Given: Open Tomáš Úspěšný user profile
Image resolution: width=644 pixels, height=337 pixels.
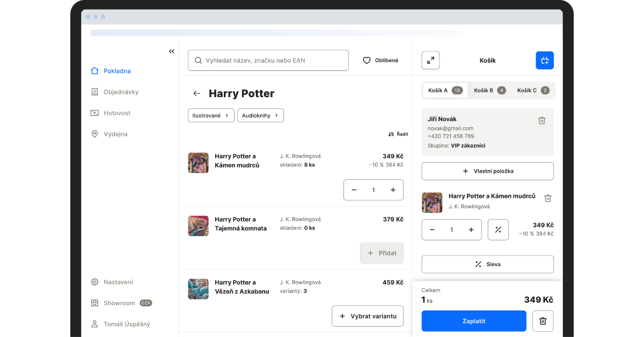Looking at the screenshot, I should point(121,324).
